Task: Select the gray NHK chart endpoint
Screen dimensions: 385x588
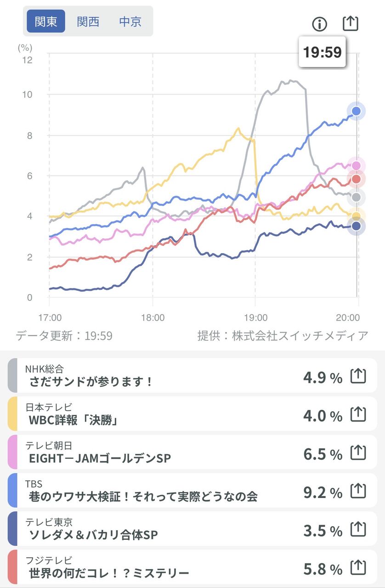Action: 356,198
